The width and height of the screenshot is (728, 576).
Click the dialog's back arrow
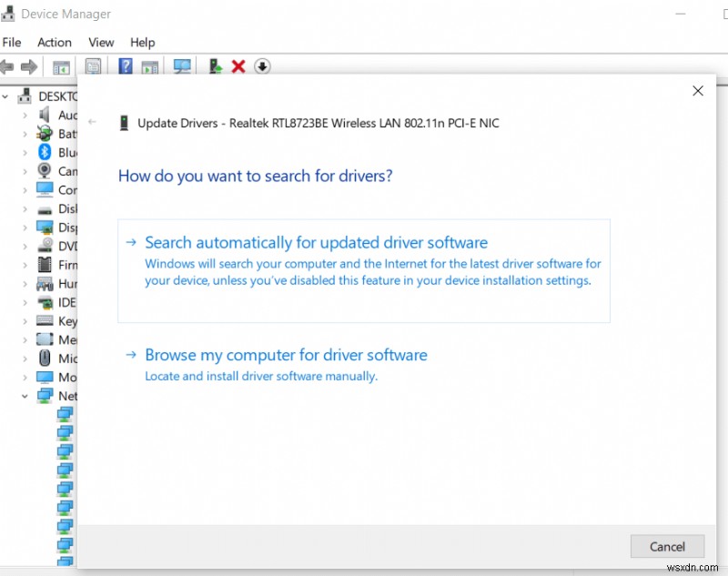(x=92, y=119)
